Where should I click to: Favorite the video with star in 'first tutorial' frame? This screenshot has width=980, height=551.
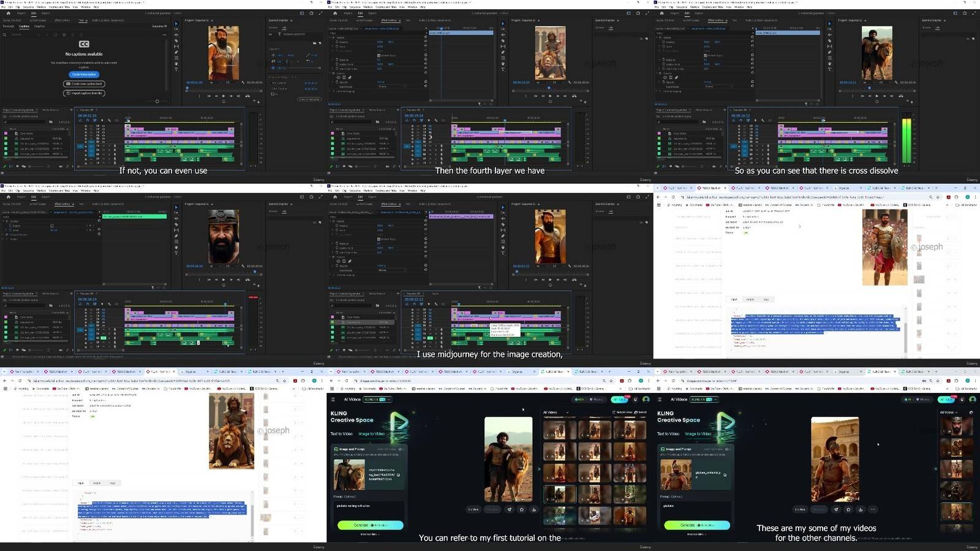[522, 509]
